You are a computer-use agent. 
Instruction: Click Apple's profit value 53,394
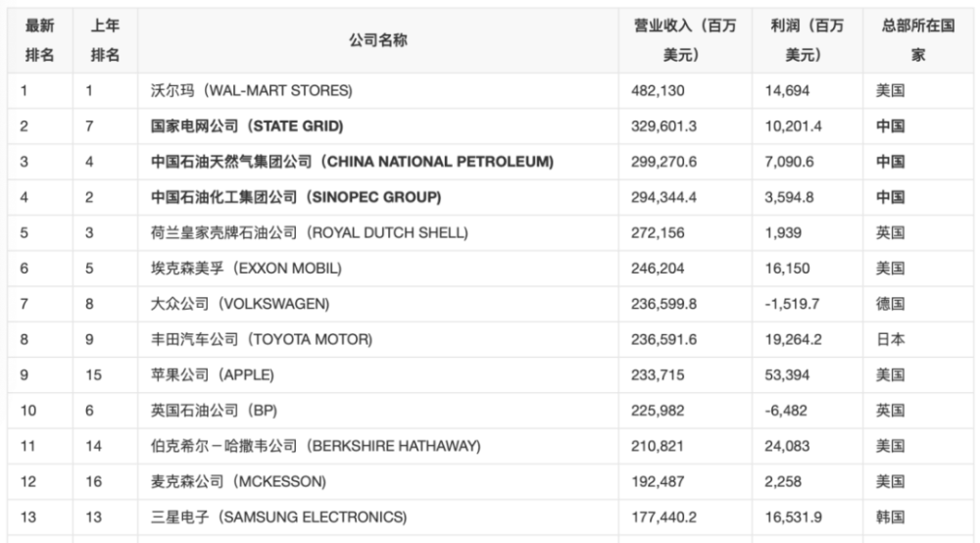pos(787,375)
